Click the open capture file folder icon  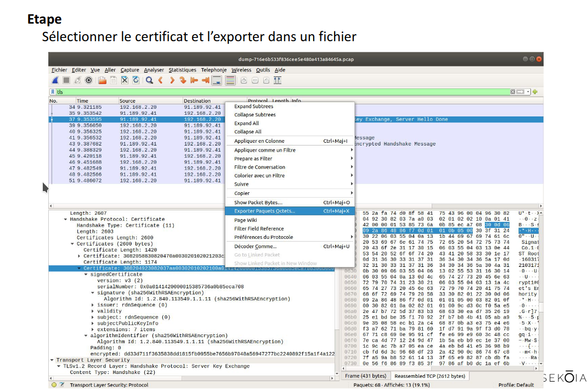[102, 81]
